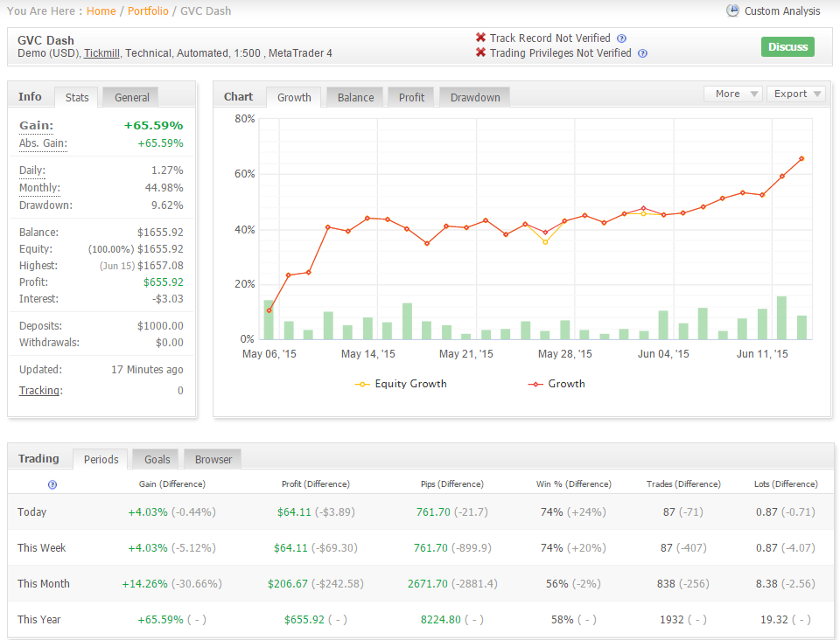840x640 pixels.
Task: Select the Growth chart tab
Action: pos(294,97)
